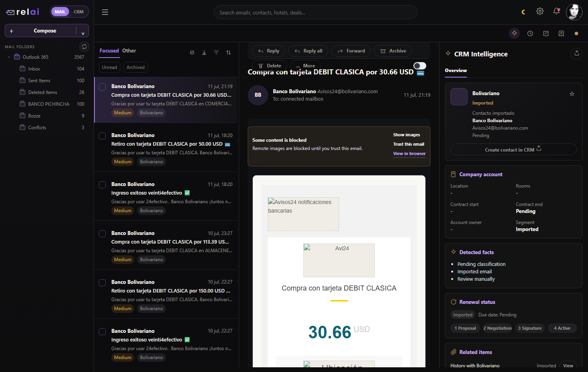Click the Sent Items folder icon
The height and width of the screenshot is (372, 588).
click(23, 80)
